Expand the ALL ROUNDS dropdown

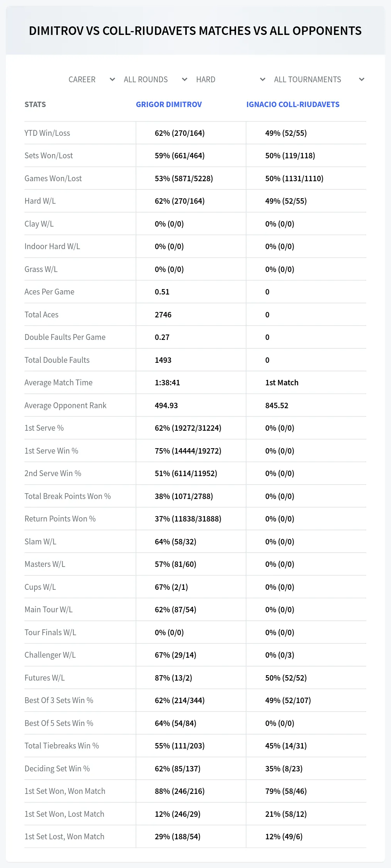pos(155,80)
